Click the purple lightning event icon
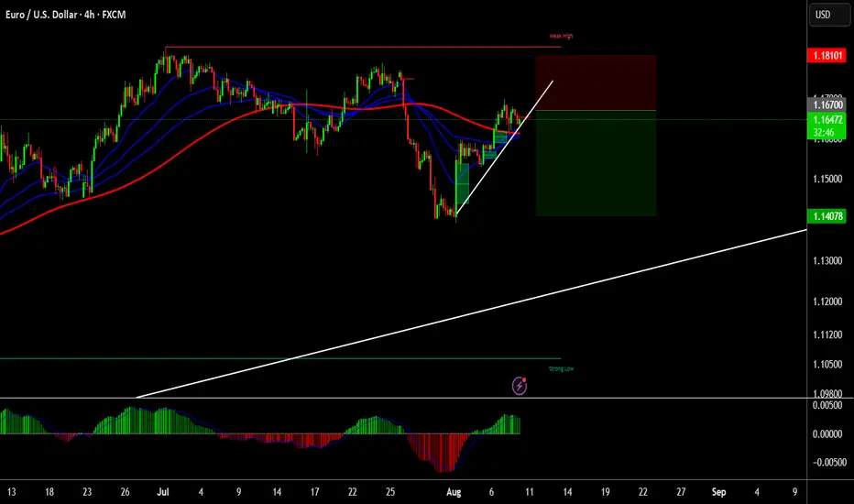 [x=520, y=386]
